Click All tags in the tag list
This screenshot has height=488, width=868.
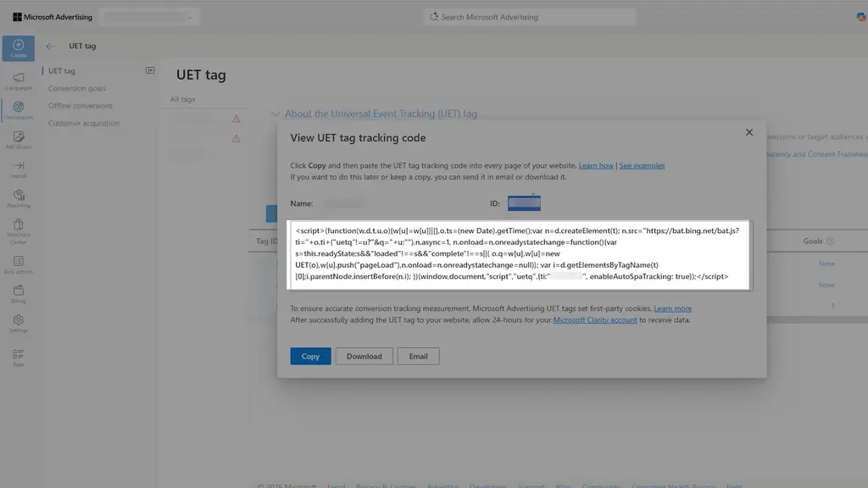[x=183, y=99]
